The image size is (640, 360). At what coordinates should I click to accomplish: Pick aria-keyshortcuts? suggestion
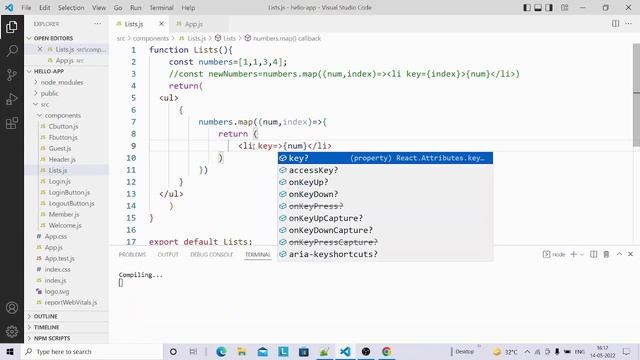[x=385, y=254]
